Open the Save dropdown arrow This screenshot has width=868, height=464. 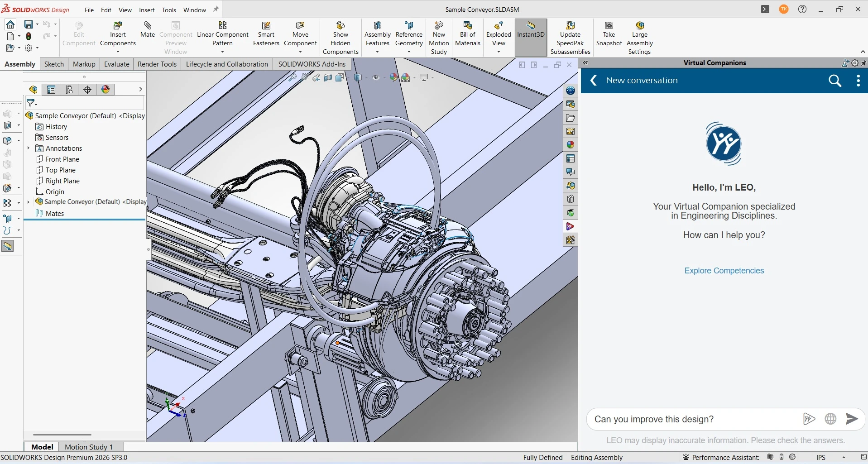[37, 24]
